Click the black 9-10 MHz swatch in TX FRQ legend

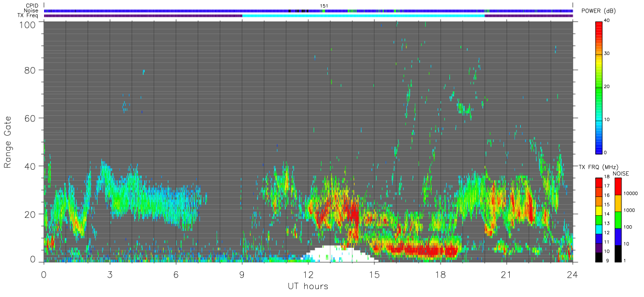[x=598, y=257]
